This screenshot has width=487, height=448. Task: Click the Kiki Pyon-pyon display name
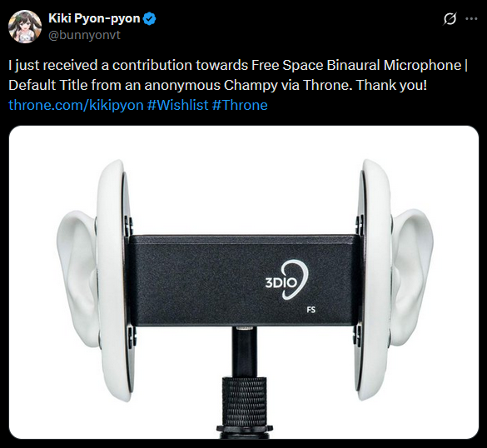tap(94, 18)
